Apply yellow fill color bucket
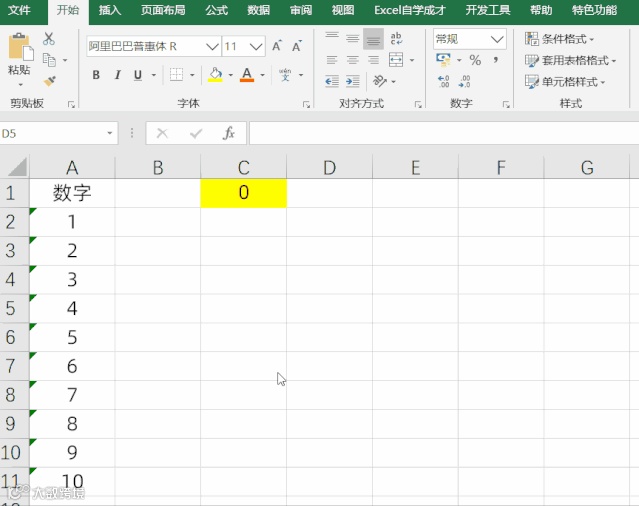Viewport: 639px width, 506px height. pos(215,75)
